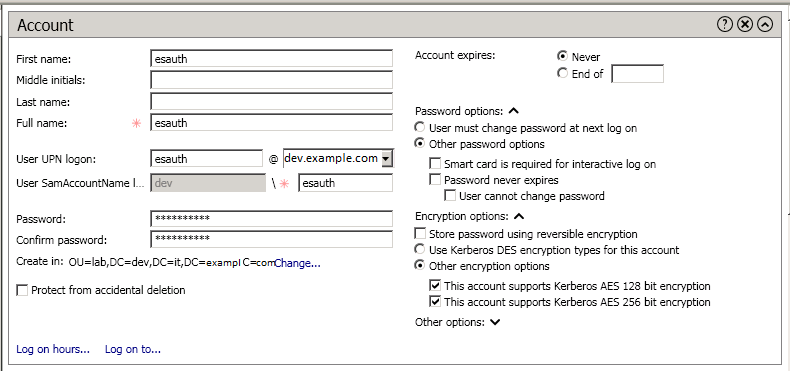
Task: Click Change link for Create in location
Action: [297, 263]
